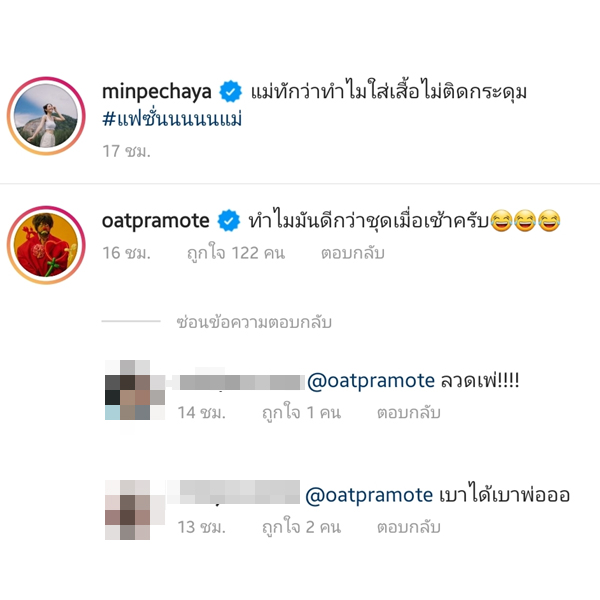The width and height of the screenshot is (600, 600).
Task: Reply to the 13-hour-old comment
Action: coord(409,527)
